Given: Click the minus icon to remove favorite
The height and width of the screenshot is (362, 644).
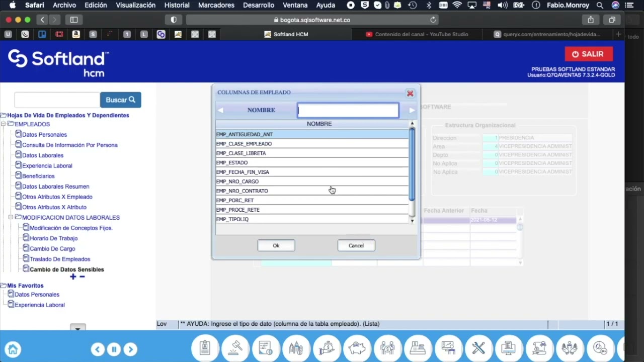Looking at the screenshot, I should (82, 277).
